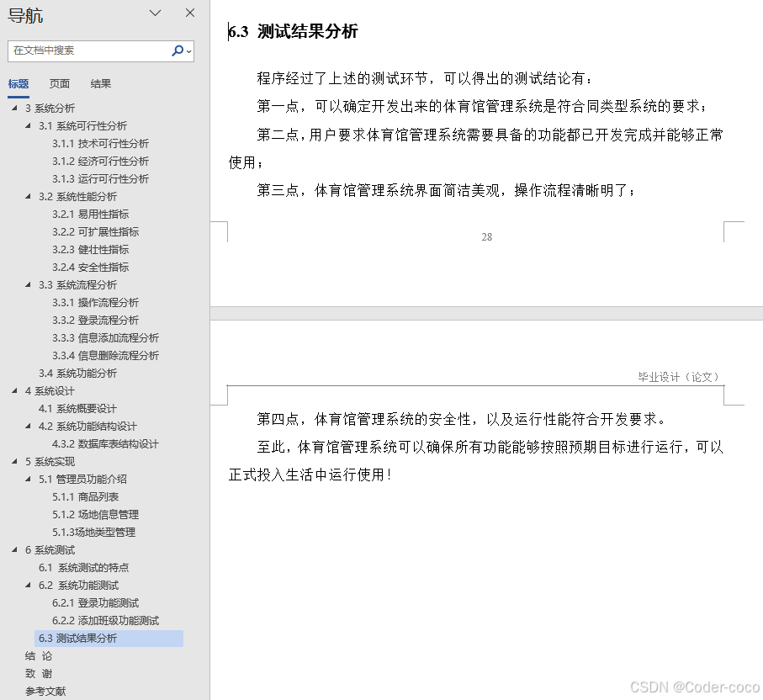Go to heading 3.2.1 易用性指标

point(91,215)
